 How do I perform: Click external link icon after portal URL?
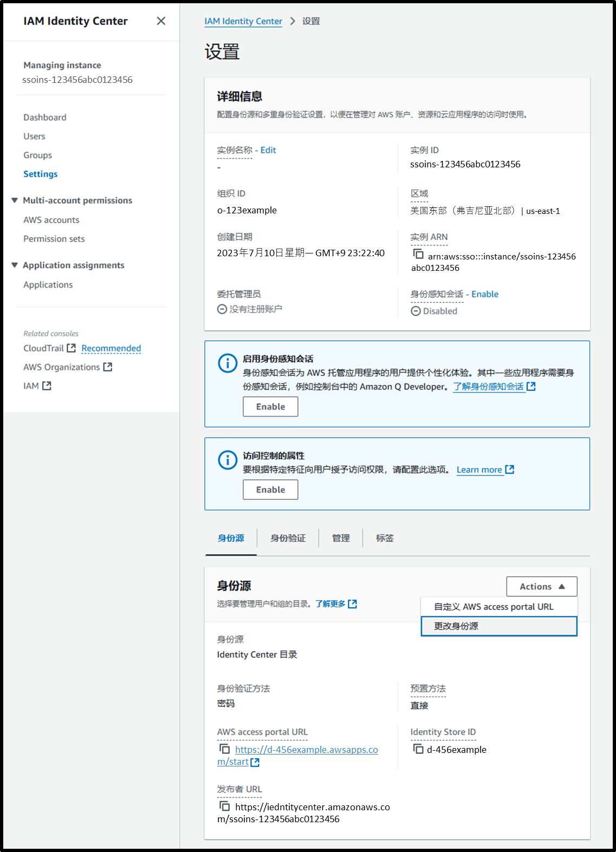click(255, 762)
